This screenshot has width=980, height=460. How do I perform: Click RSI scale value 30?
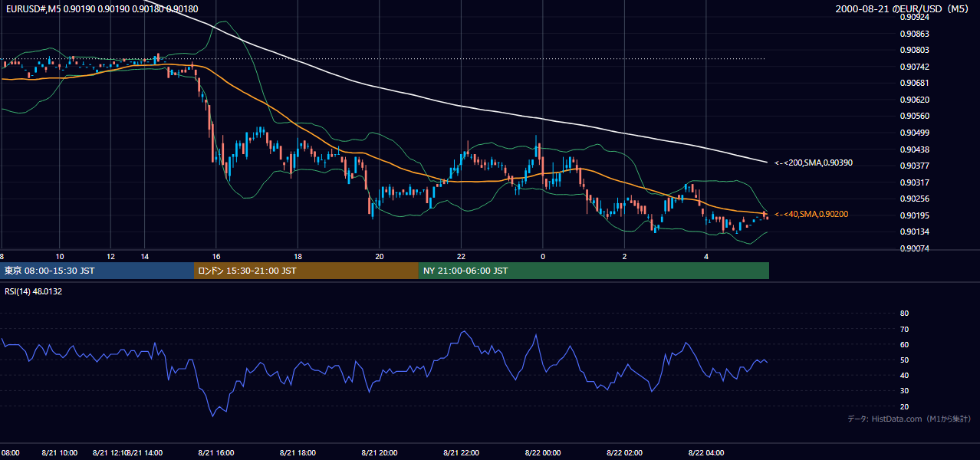click(x=904, y=391)
